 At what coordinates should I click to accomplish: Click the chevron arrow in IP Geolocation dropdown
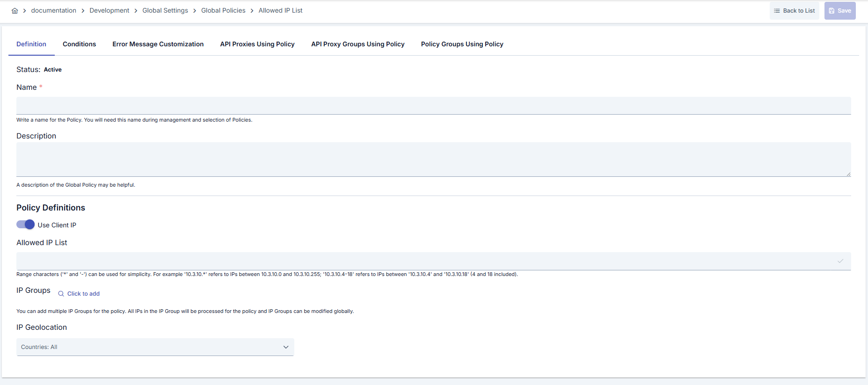click(286, 347)
